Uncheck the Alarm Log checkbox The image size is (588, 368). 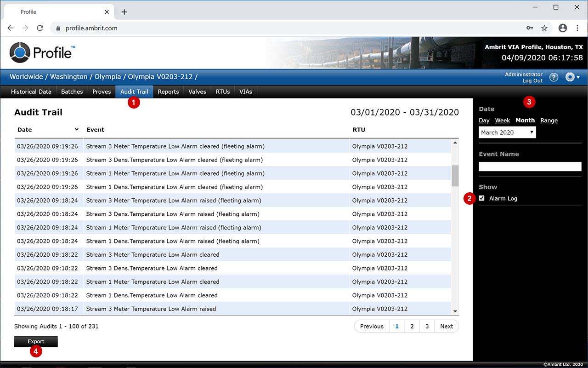click(482, 198)
